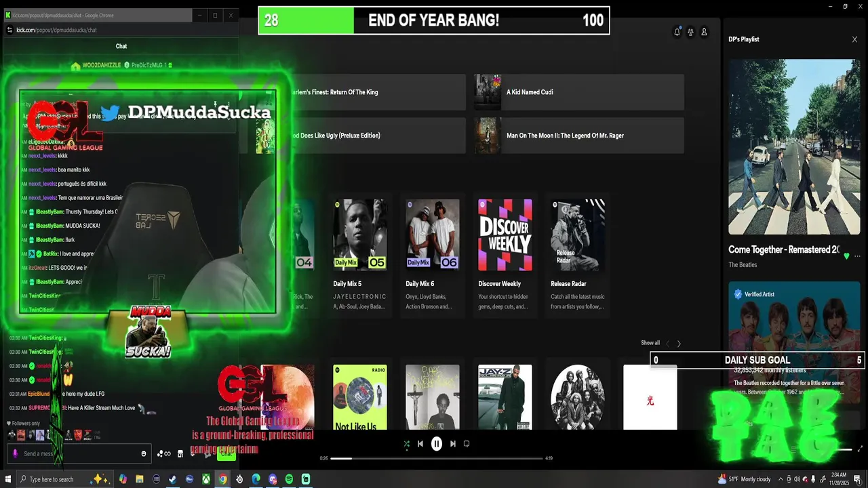Go to previous carousel items arrow
The height and width of the screenshot is (488, 868).
click(x=667, y=344)
